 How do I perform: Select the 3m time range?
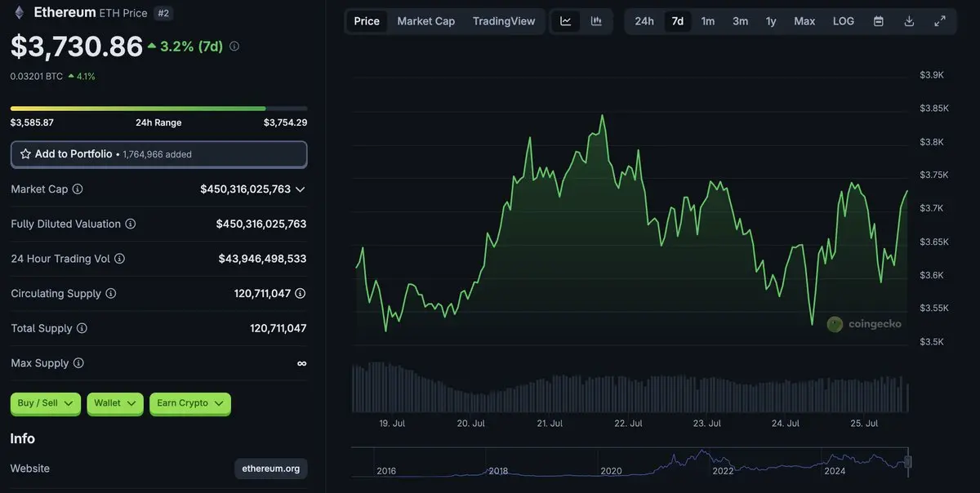click(x=740, y=21)
